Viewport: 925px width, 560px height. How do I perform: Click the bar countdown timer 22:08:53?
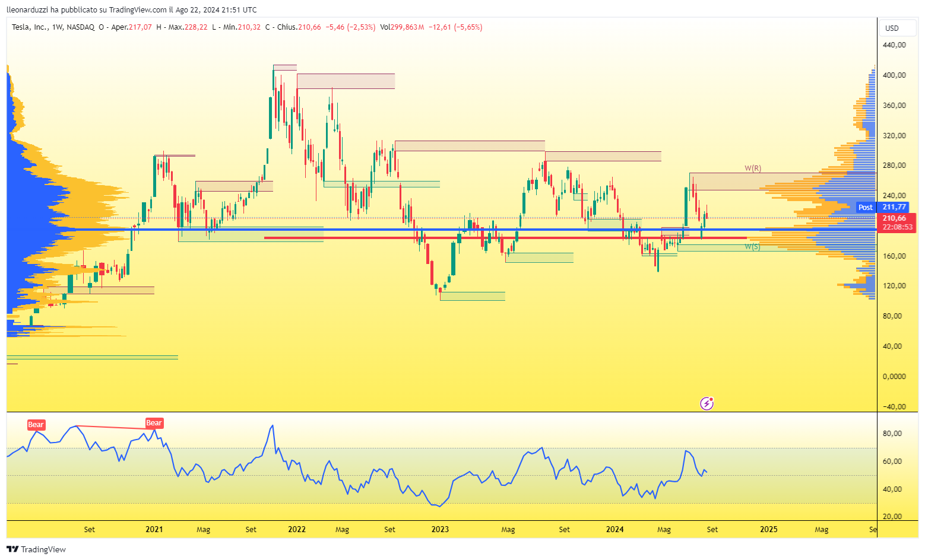pyautogui.click(x=897, y=227)
